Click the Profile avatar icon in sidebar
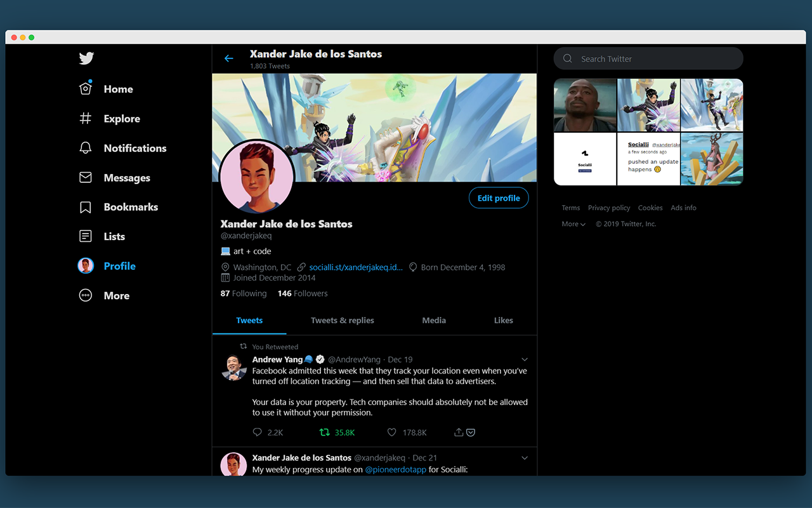This screenshot has width=812, height=508. pyautogui.click(x=86, y=266)
